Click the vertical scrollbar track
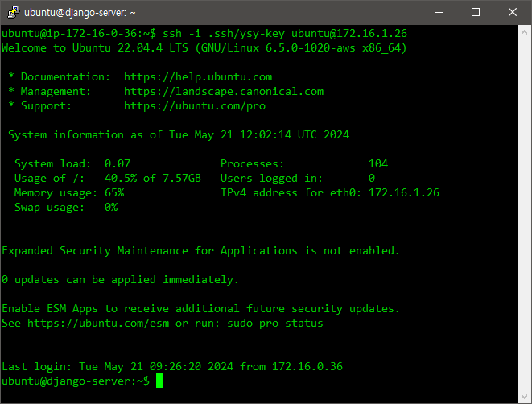Image resolution: width=532 pixels, height=404 pixels. (x=524, y=214)
